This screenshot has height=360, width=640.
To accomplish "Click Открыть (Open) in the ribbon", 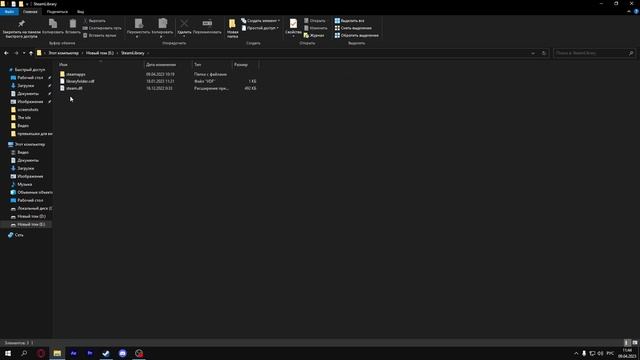I will coord(315,21).
